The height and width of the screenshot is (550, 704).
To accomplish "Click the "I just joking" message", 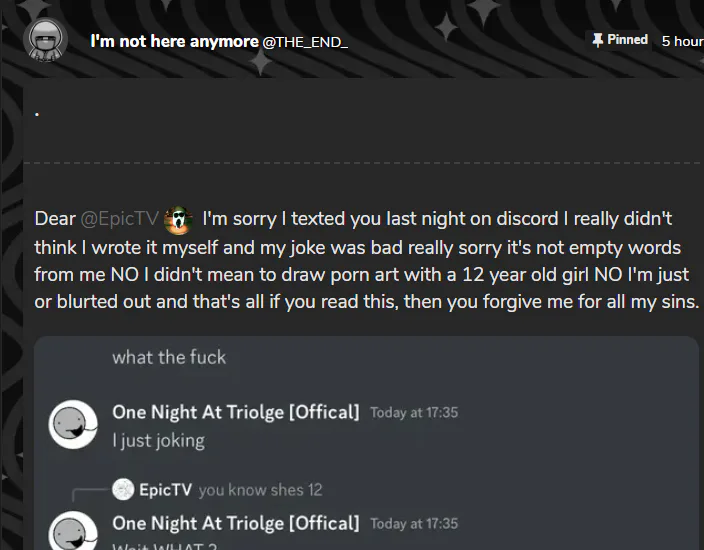I will pyautogui.click(x=158, y=441).
